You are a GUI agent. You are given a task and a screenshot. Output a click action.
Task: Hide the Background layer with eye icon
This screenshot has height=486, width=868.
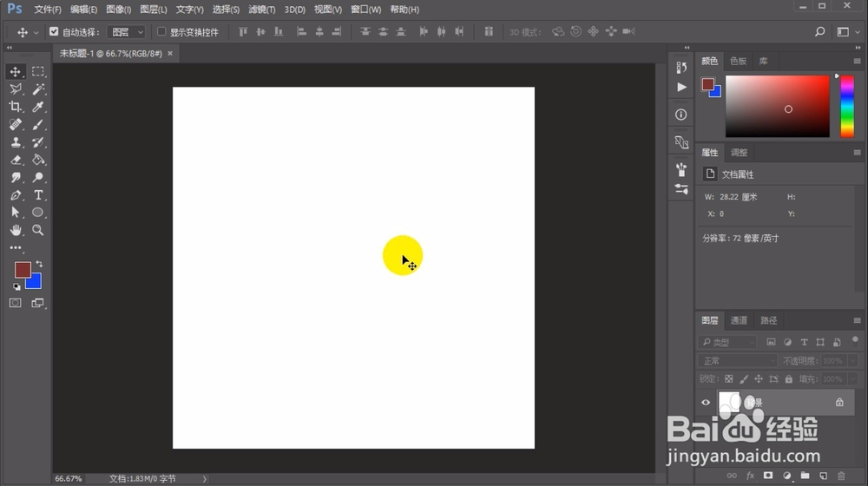tap(706, 403)
